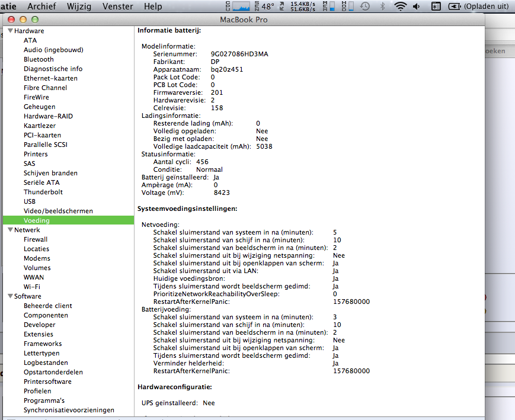Image resolution: width=515 pixels, height=420 pixels.
Task: Select Profielen under Software
Action: (37, 391)
